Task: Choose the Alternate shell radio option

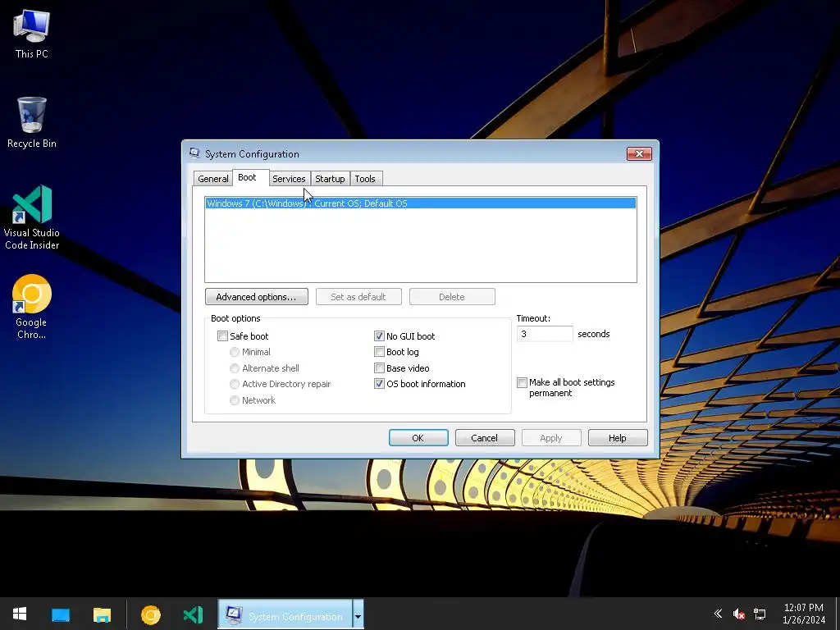Action: click(x=234, y=368)
